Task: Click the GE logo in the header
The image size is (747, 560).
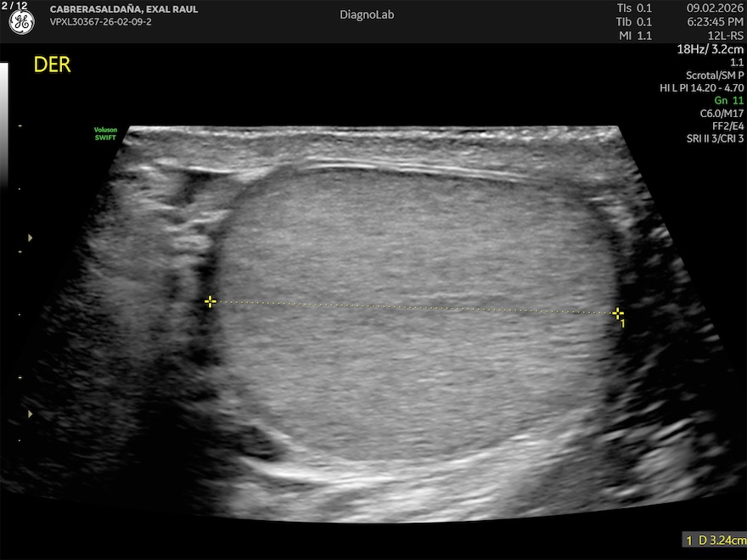Action: pos(21,23)
